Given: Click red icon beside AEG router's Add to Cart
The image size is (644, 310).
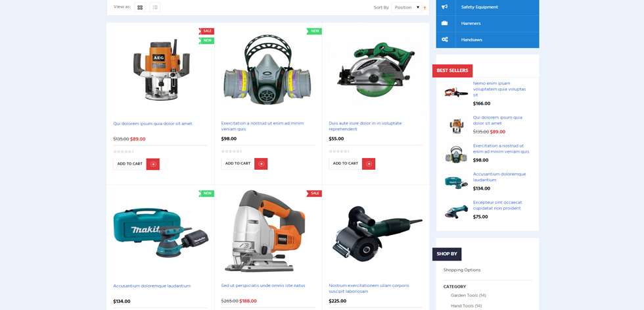Looking at the screenshot, I should [x=152, y=164].
